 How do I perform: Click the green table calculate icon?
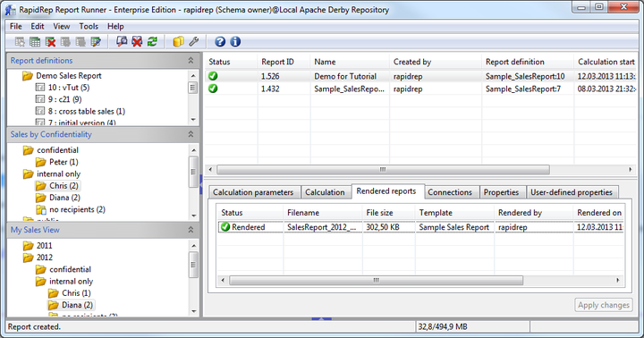35,41
